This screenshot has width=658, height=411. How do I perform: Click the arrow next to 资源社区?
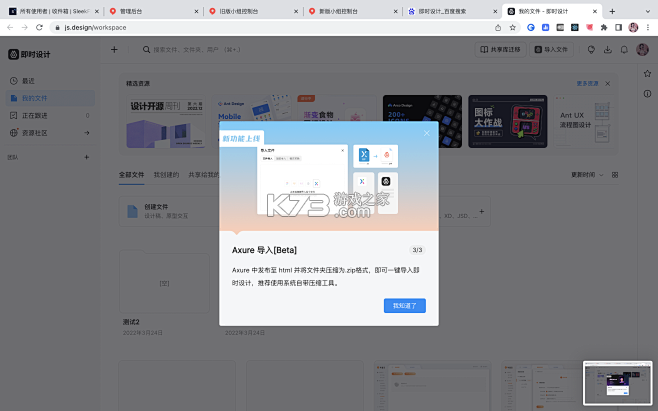(87, 133)
